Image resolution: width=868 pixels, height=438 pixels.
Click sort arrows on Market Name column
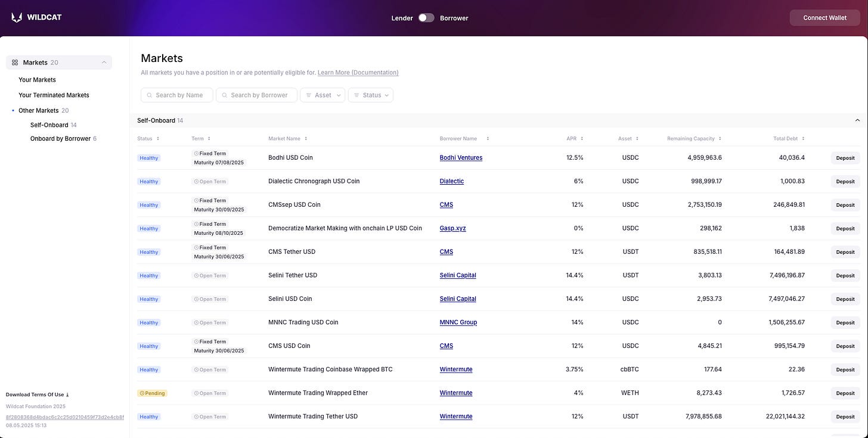[x=306, y=139]
